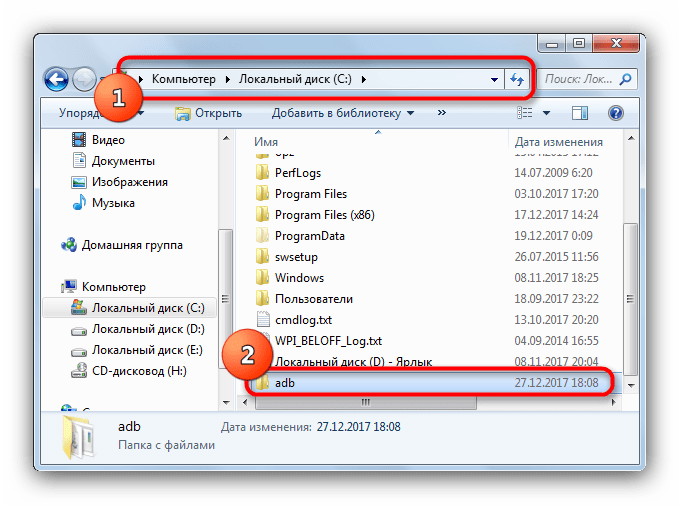
Task: Click Компьютер in the address bar
Action: click(x=183, y=79)
